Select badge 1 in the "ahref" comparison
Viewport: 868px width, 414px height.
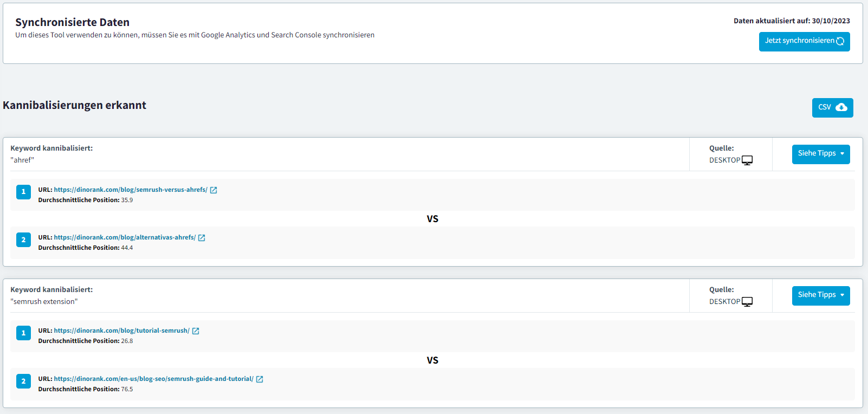pyautogui.click(x=23, y=192)
